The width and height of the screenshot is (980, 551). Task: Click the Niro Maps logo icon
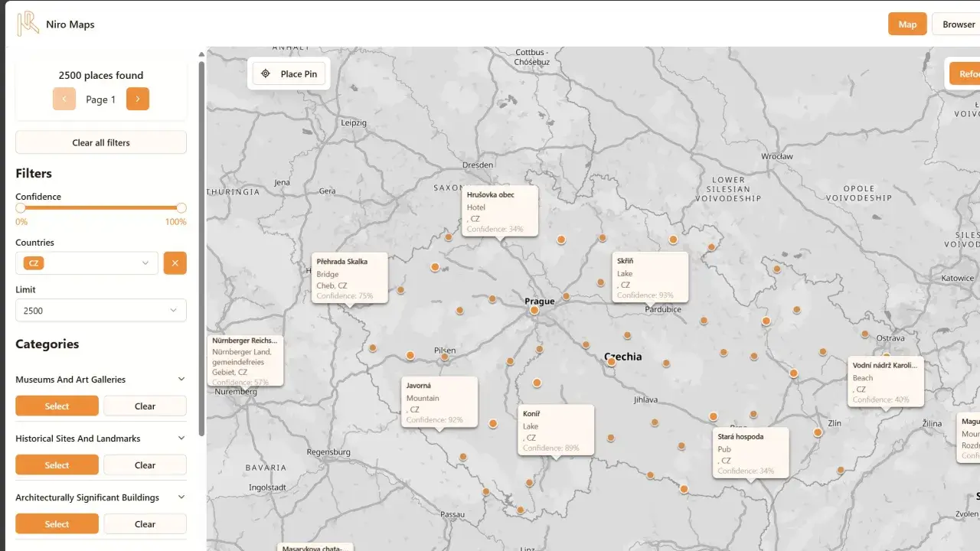(x=28, y=24)
